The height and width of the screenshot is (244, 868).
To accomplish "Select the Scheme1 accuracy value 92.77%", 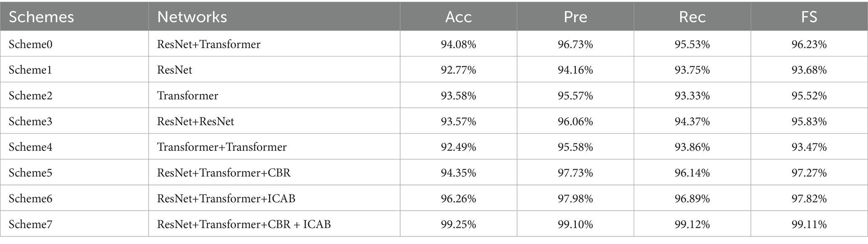I will 458,70.
